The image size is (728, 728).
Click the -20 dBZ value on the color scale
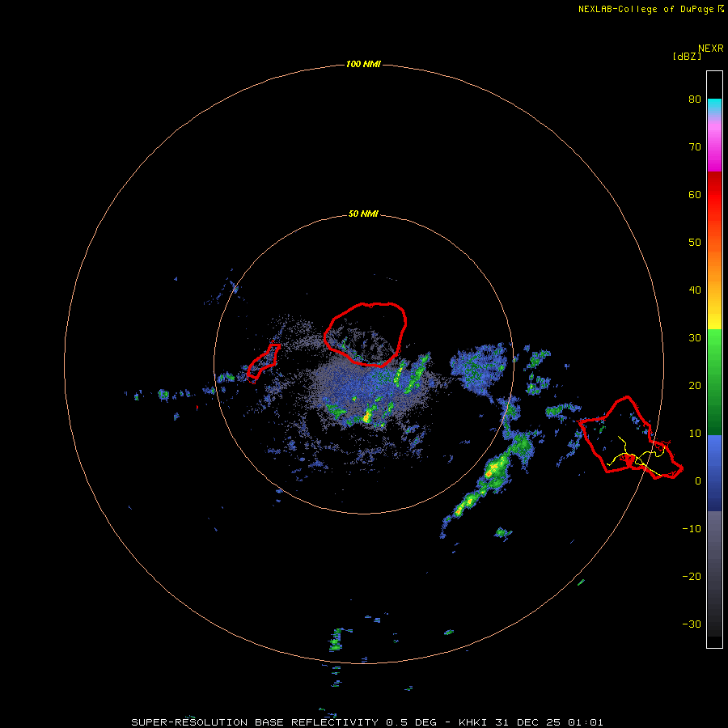point(692,577)
